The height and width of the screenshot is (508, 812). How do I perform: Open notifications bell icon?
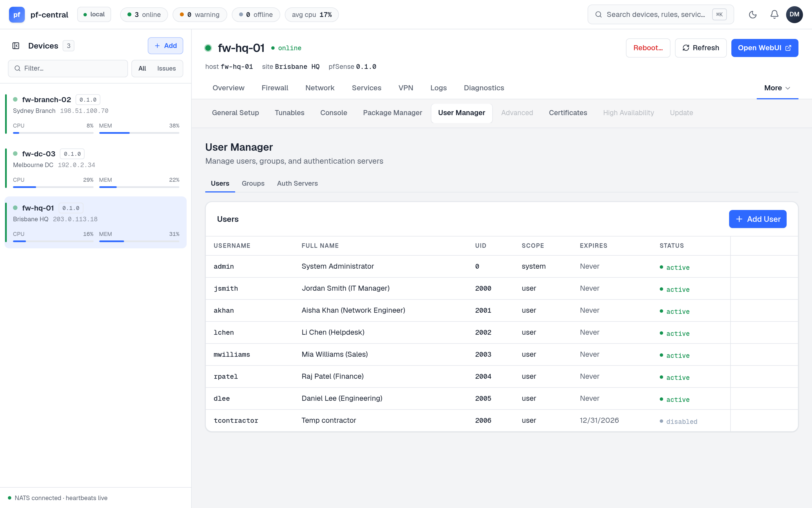774,14
